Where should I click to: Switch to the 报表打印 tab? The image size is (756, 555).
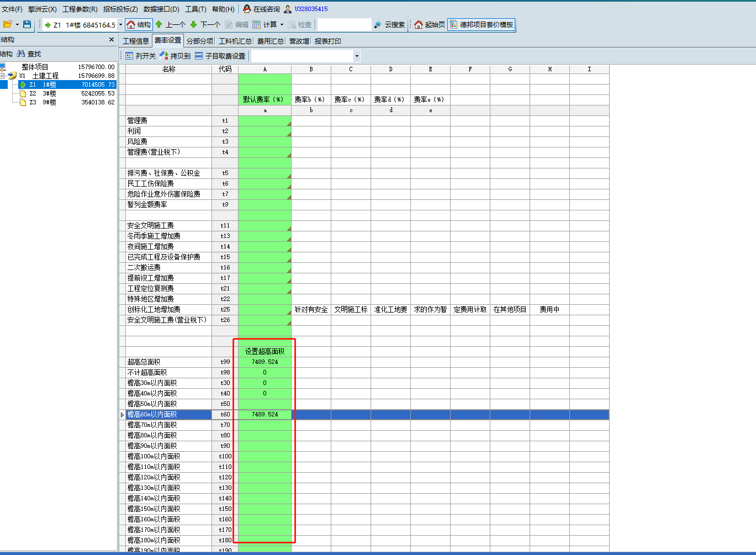328,41
